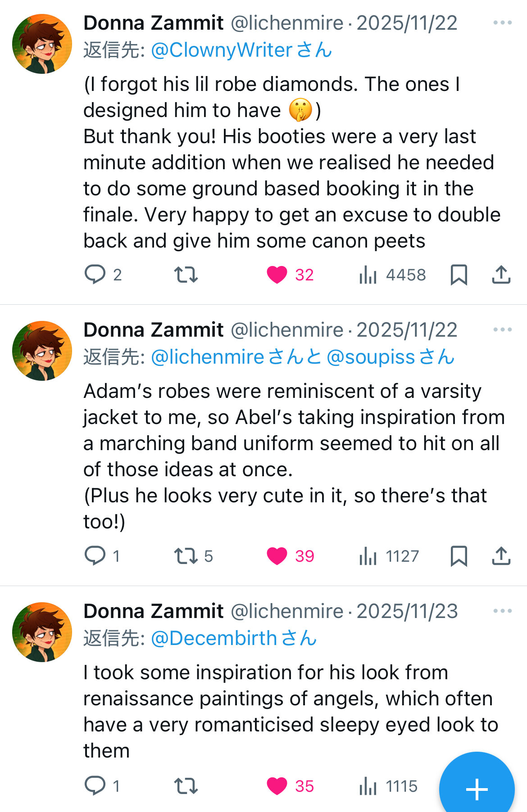Open @ClownyWriter profile mention link

coord(222,50)
